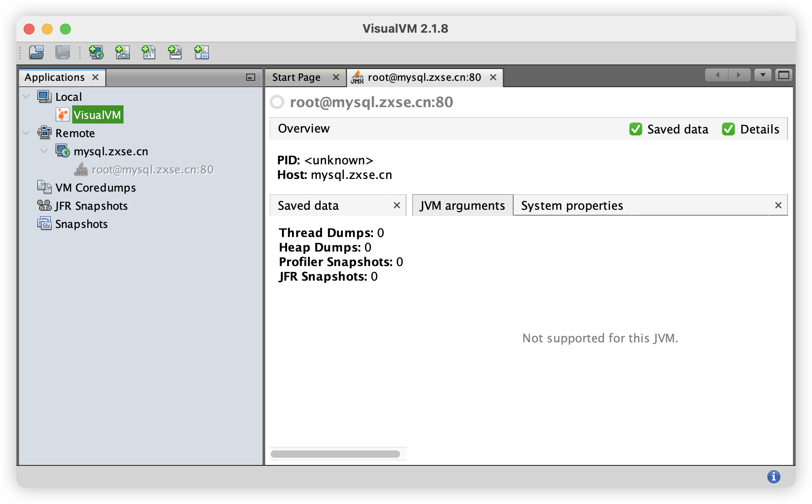Screen dimensions: 812x504
Task: Click the JFR Snapshots icon
Action: tap(45, 206)
